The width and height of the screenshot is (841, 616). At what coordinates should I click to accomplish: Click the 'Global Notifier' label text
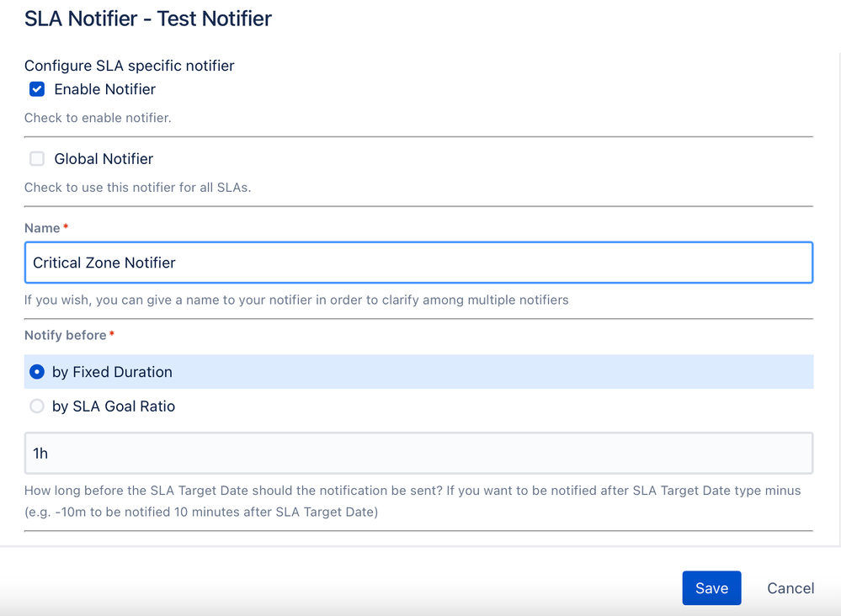pos(104,159)
